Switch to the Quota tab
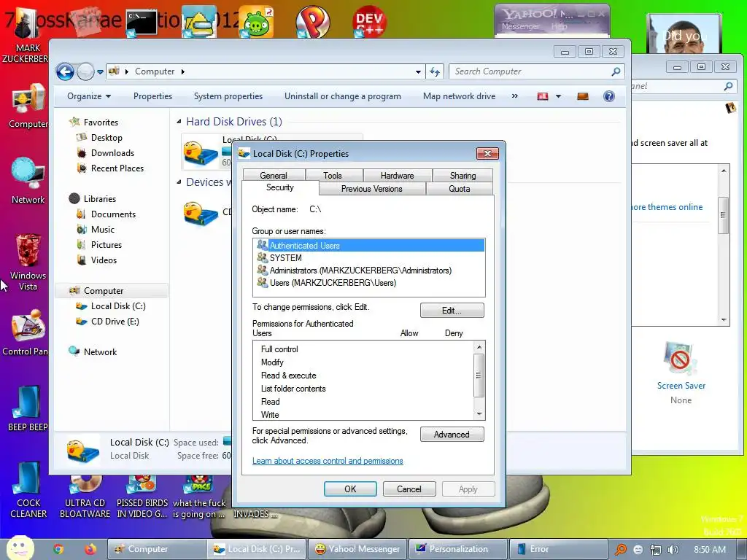Viewport: 747px width, 560px height. [460, 189]
